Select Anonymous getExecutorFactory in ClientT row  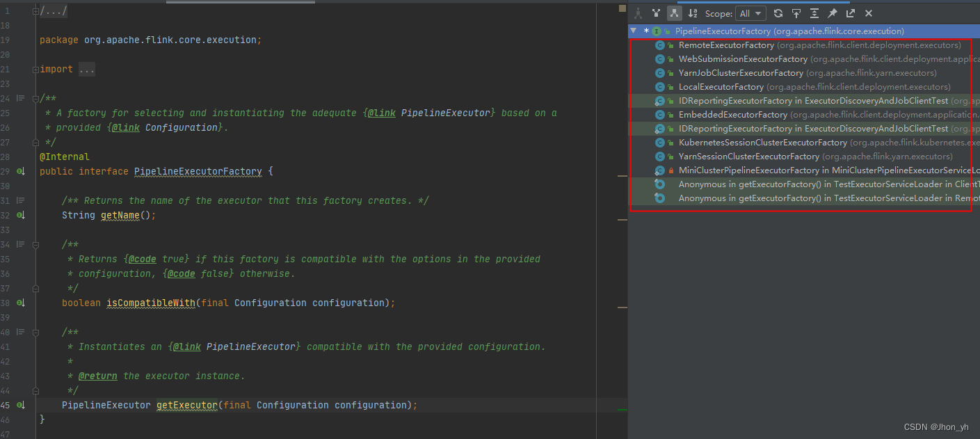coord(804,184)
